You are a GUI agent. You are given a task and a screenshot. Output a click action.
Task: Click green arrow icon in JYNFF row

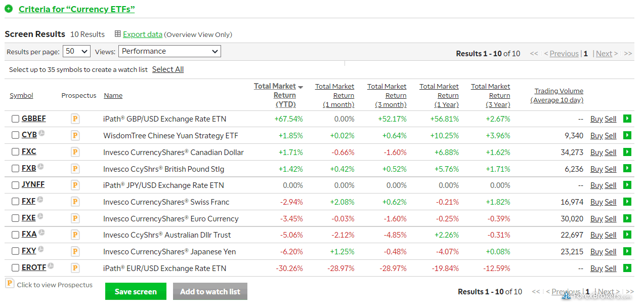627,185
